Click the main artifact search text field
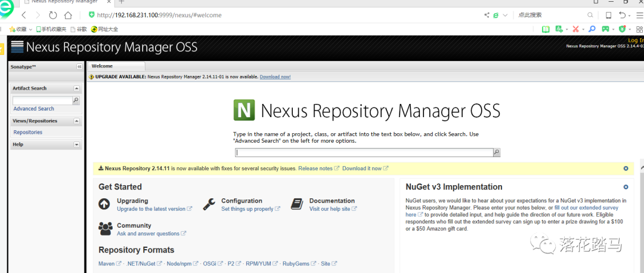644x273 pixels. pyautogui.click(x=363, y=152)
